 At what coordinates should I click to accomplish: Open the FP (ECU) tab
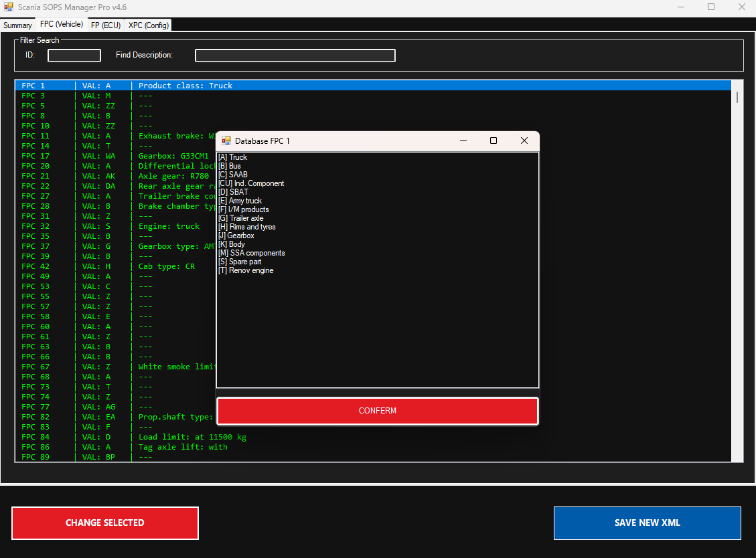tap(106, 25)
